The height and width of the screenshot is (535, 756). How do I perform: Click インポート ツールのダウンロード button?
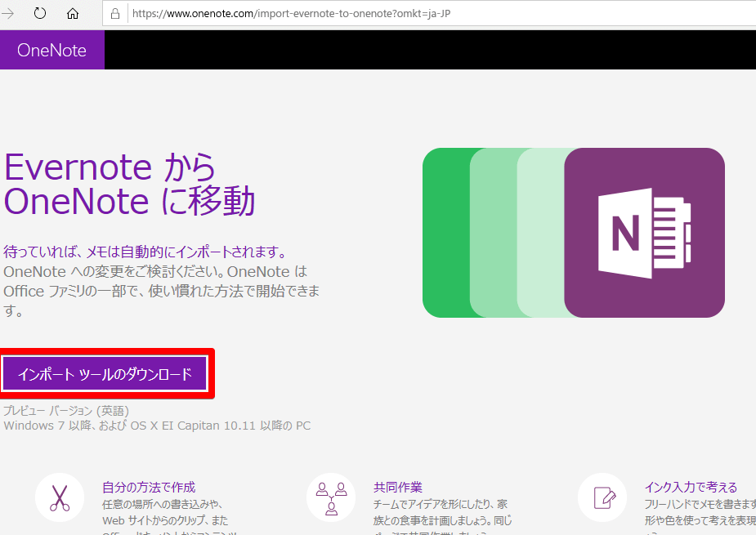click(105, 374)
